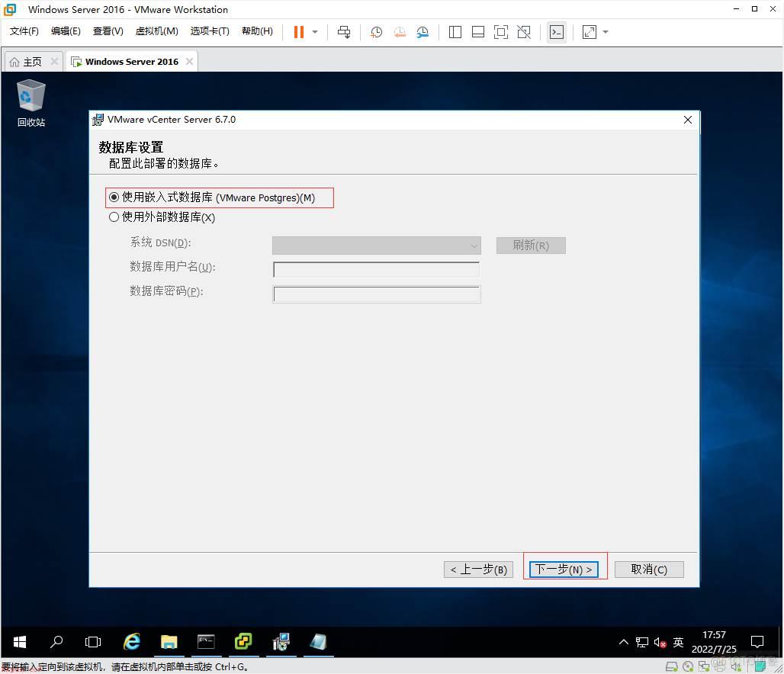This screenshot has width=784, height=674.
Task: Focus the 数据库密码 field
Action: pyautogui.click(x=377, y=294)
